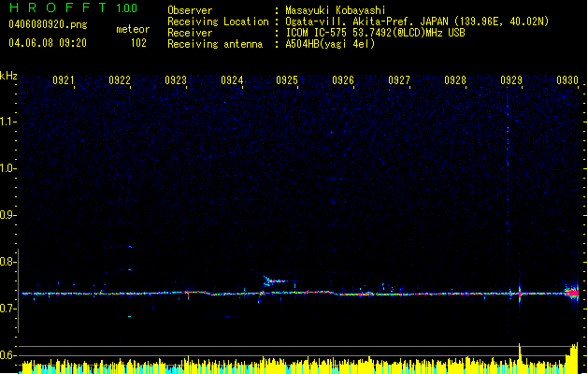Image resolution: width=588 pixels, height=374 pixels.
Task: Click the 0921 time marker
Action: point(63,79)
